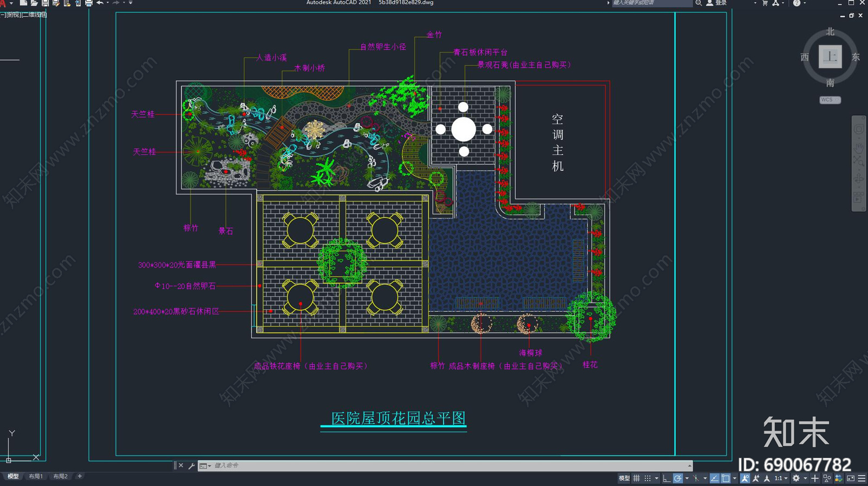Toggle polar tracking

pos(678,478)
